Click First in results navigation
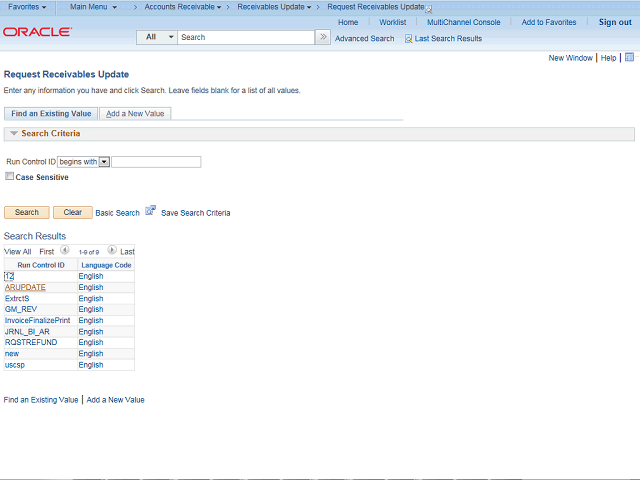640x480 pixels. click(x=47, y=252)
